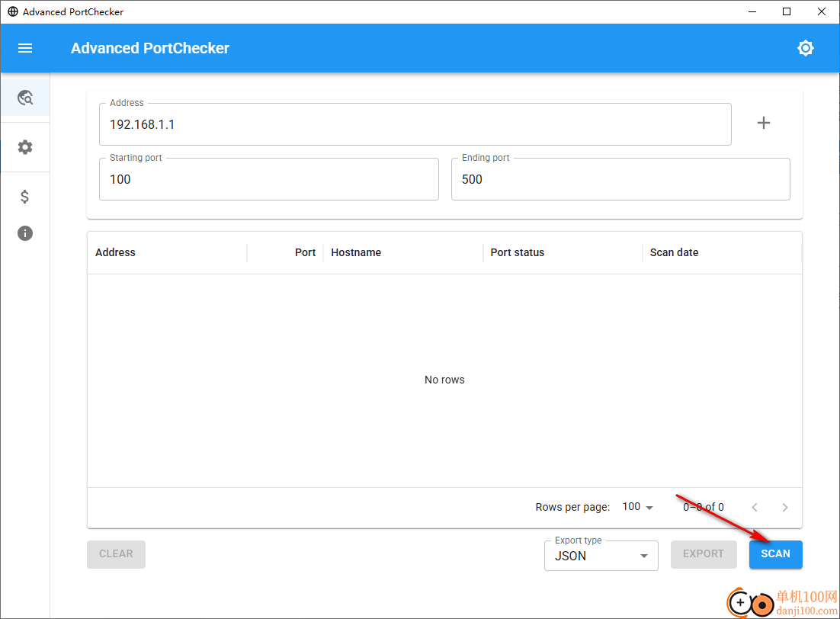Viewport: 840px width, 619px height.
Task: Open the hamburger navigation menu
Action: (25, 48)
